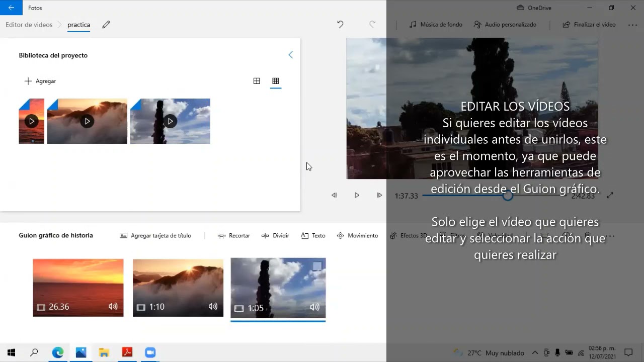Delete the selected clip with the trash icon
The image size is (644, 362).
pos(588,235)
